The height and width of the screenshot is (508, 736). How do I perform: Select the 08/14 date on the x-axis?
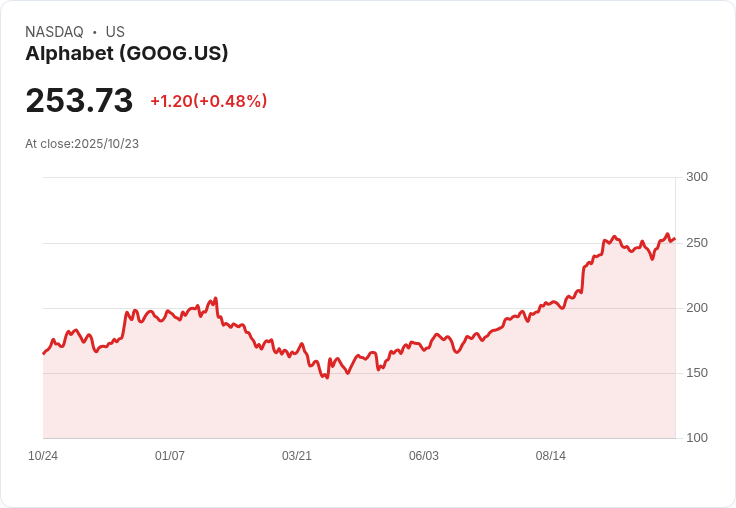(x=551, y=456)
